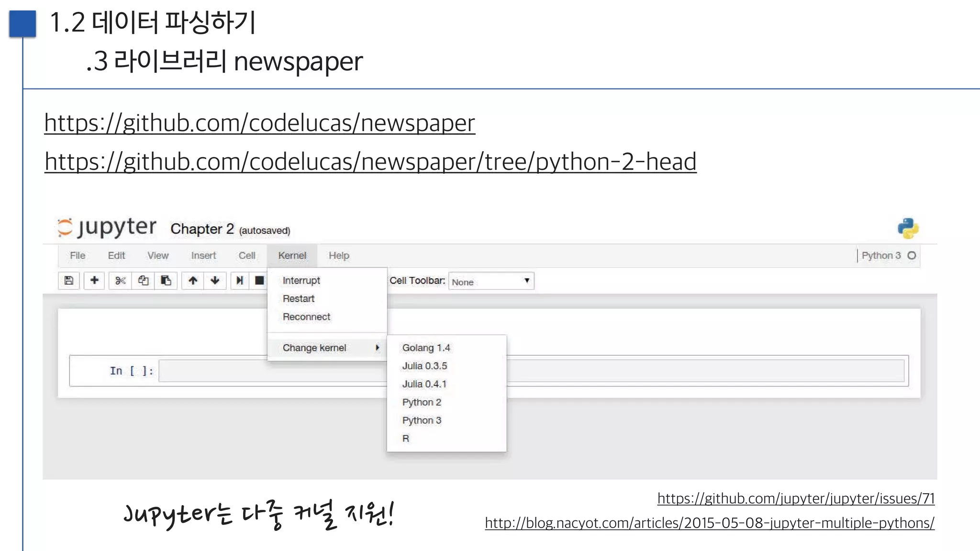Viewport: 980px width, 551px height.
Task: Click the insert cell plus icon
Action: click(x=94, y=281)
